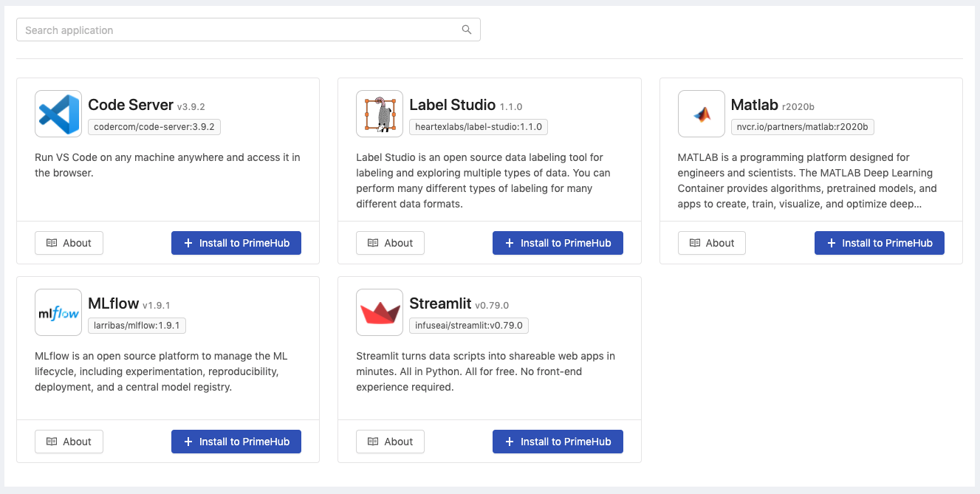This screenshot has width=980, height=494.
Task: Click the Label Studio title text
Action: click(453, 105)
